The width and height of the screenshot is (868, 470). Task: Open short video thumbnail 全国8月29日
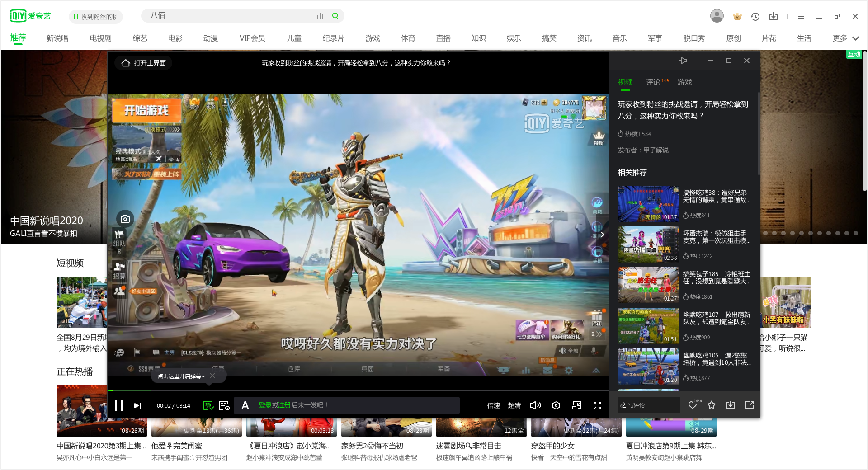pyautogui.click(x=82, y=302)
